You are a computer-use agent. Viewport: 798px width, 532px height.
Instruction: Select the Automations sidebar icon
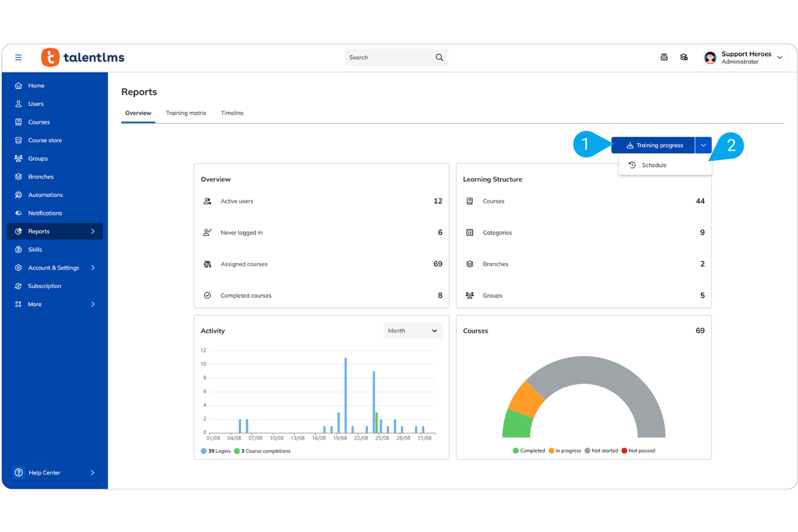click(x=18, y=195)
